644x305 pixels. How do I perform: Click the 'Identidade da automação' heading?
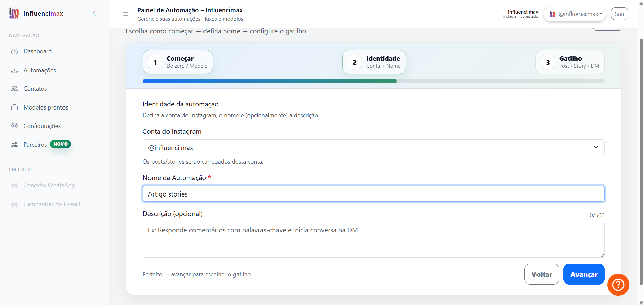point(181,104)
